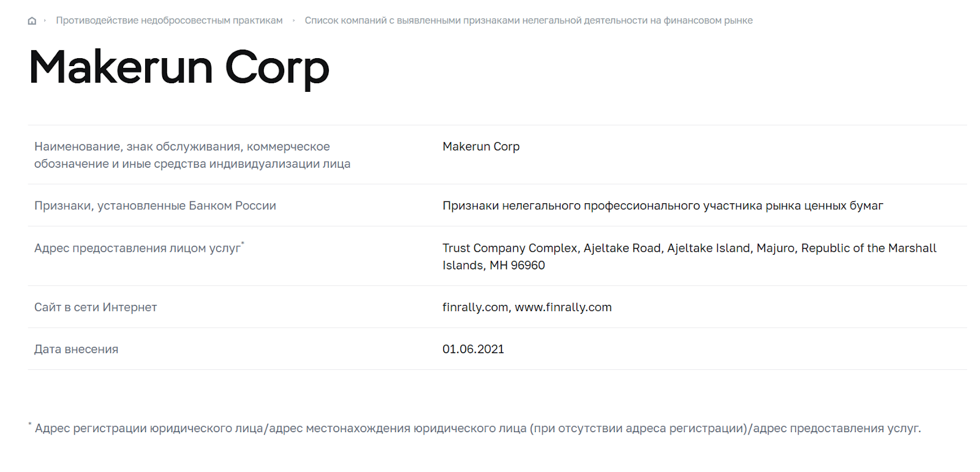This screenshot has width=980, height=472.
Task: Open the Противодействие недобросовестным практикам breadcrumb link
Action: coord(169,21)
